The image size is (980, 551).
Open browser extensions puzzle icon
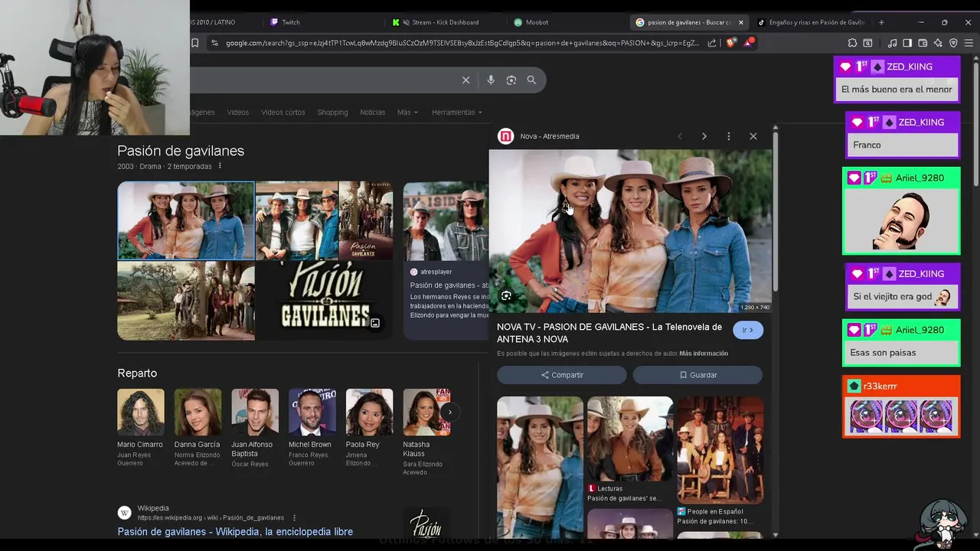click(852, 43)
